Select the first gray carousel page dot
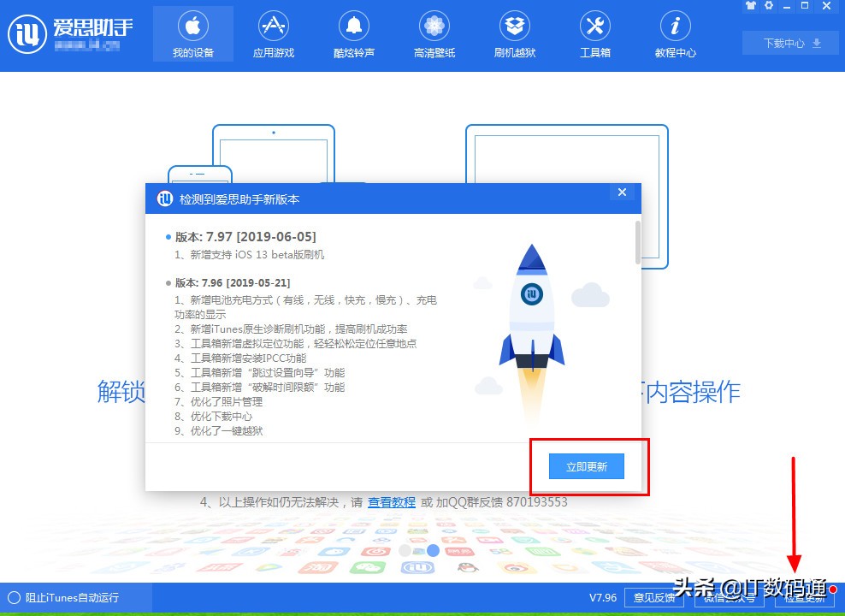Viewport: 845px width, 616px height. pos(405,551)
